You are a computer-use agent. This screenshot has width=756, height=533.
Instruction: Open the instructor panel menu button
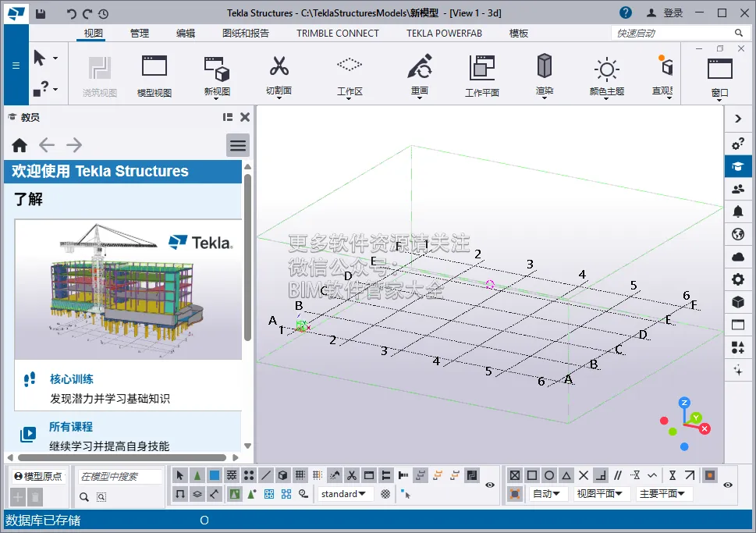[x=238, y=145]
